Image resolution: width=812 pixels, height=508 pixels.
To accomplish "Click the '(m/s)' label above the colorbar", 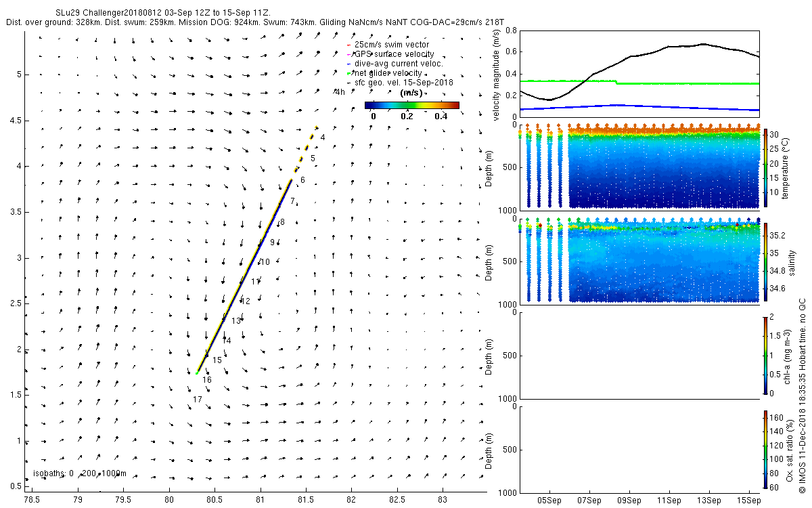I will 412,93.
